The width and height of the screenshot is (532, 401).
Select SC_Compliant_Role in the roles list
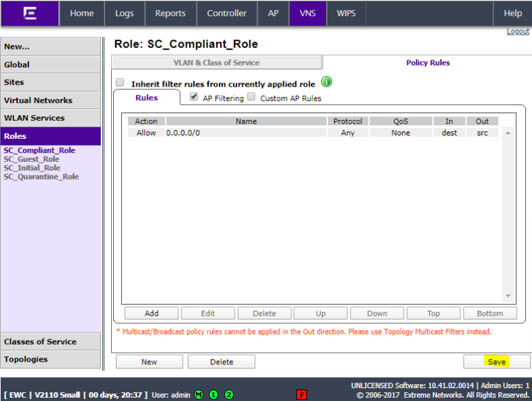[39, 150]
